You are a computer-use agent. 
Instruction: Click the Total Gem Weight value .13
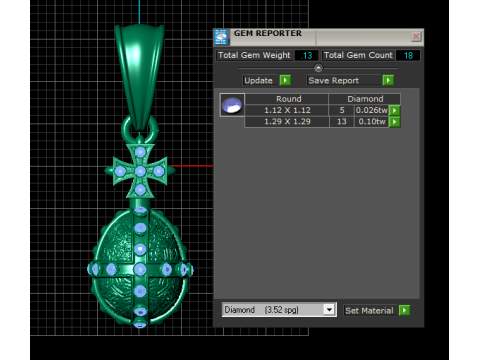[306, 55]
